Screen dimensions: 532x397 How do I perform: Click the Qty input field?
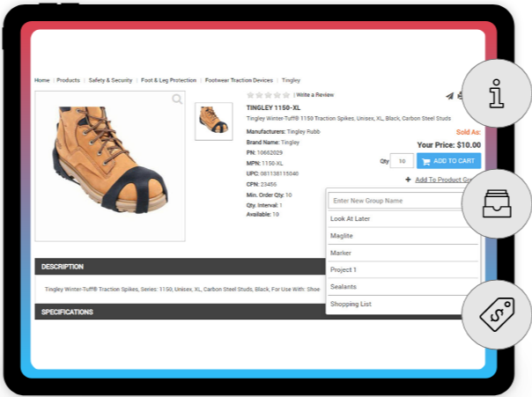point(402,161)
